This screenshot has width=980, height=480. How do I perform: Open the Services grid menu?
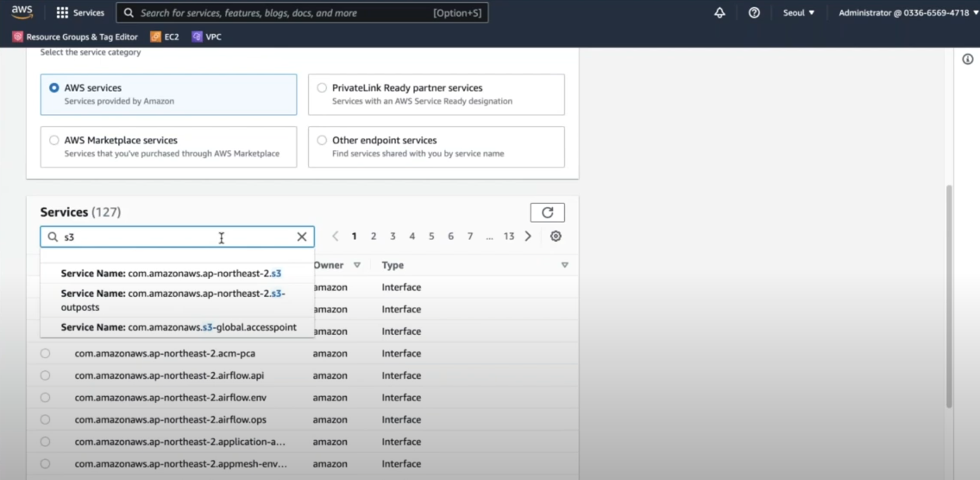pos(80,13)
